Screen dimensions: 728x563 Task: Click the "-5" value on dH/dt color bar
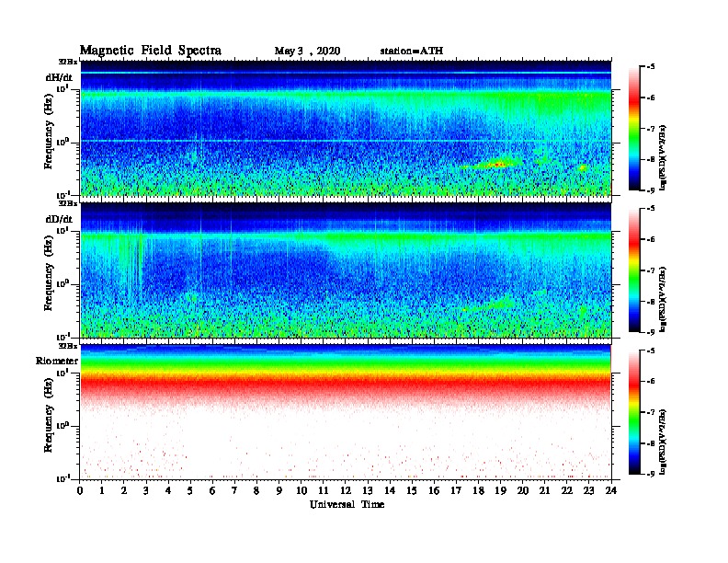pyautogui.click(x=651, y=67)
